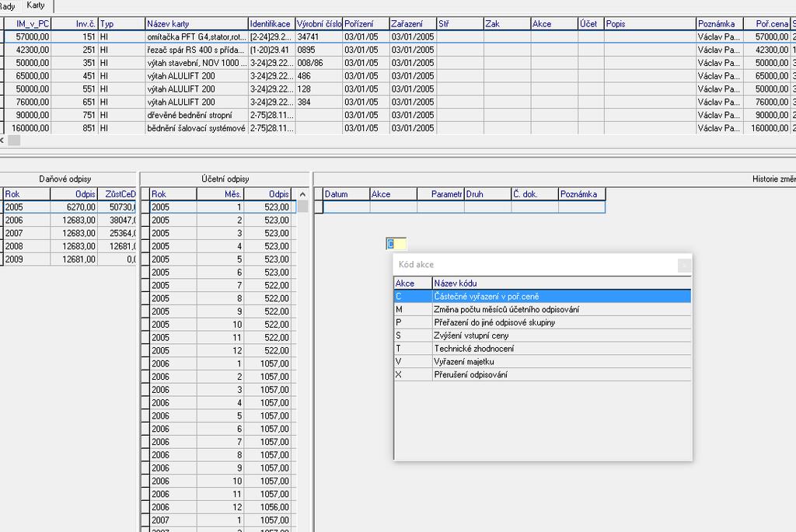Screen dimensions: 796x532
Task: Select card omítačka PFT G4,stator,rot...
Action: [197, 37]
